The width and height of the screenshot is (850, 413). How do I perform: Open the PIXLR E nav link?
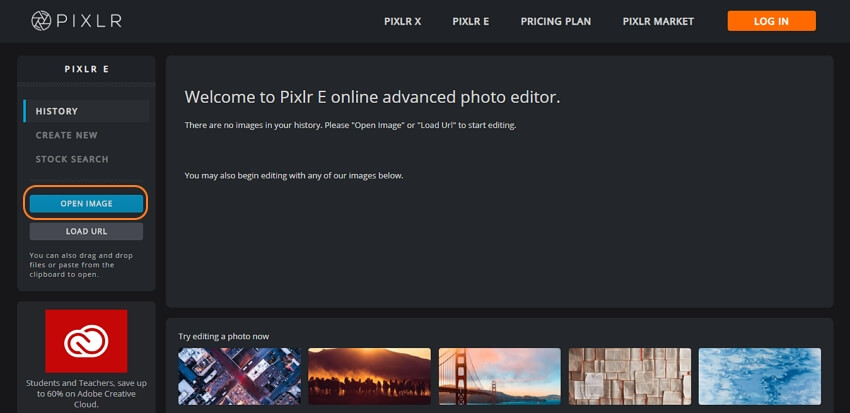[471, 22]
